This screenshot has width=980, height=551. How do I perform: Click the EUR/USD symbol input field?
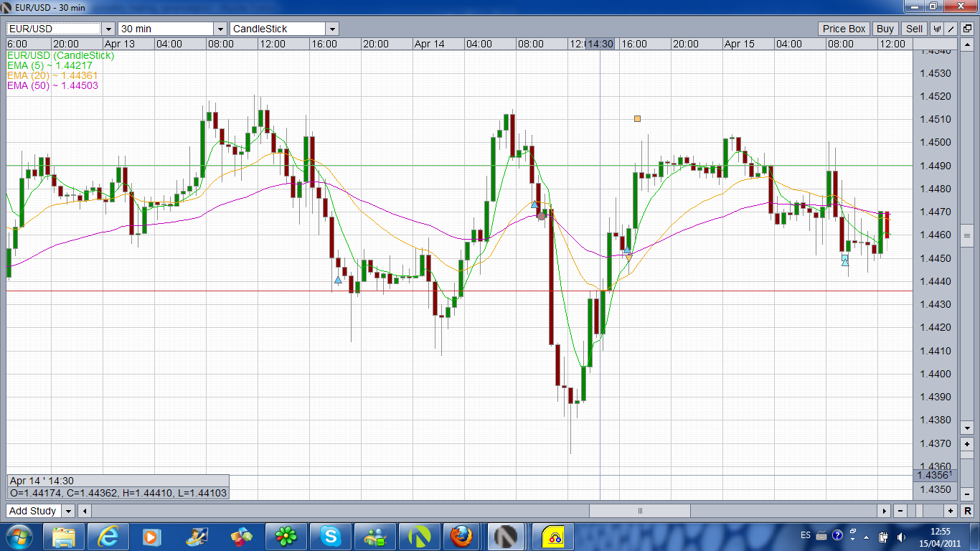point(54,29)
